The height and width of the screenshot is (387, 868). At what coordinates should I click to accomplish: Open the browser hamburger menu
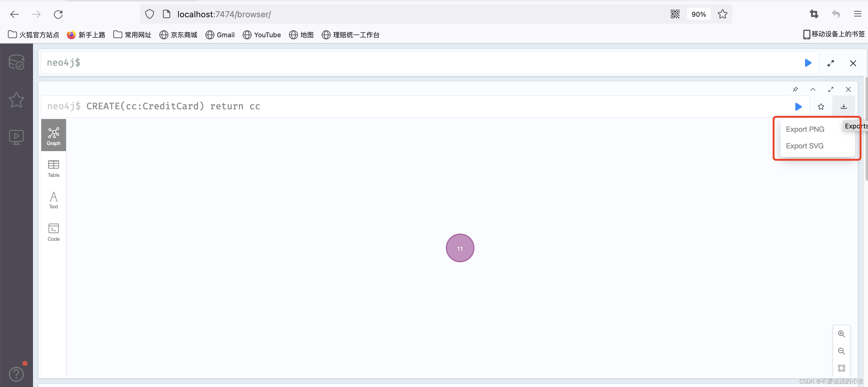(858, 14)
